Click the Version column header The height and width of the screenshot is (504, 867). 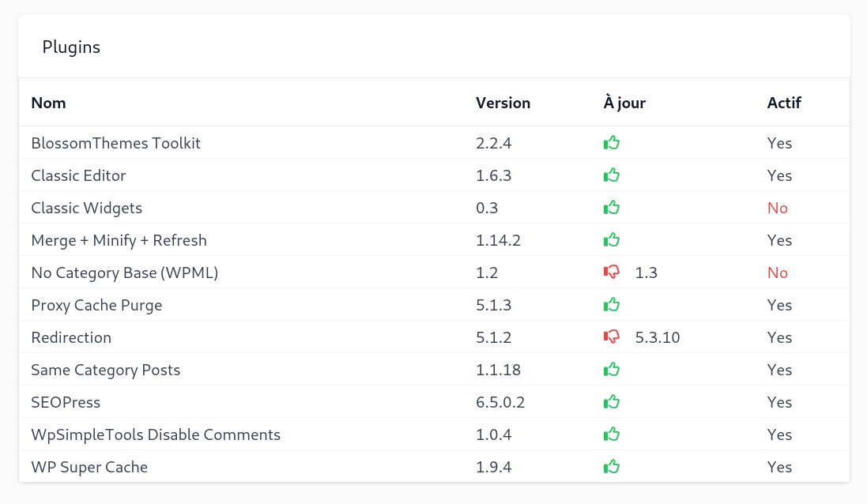coord(503,103)
